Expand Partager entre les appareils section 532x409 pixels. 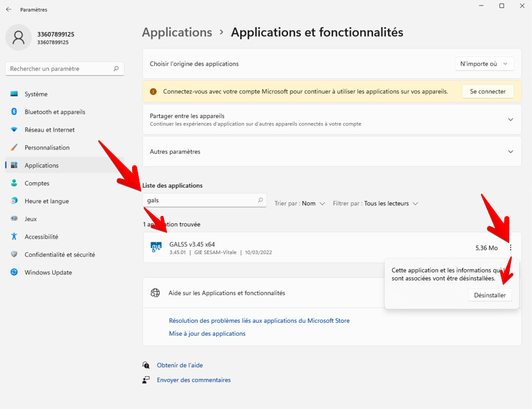click(510, 119)
